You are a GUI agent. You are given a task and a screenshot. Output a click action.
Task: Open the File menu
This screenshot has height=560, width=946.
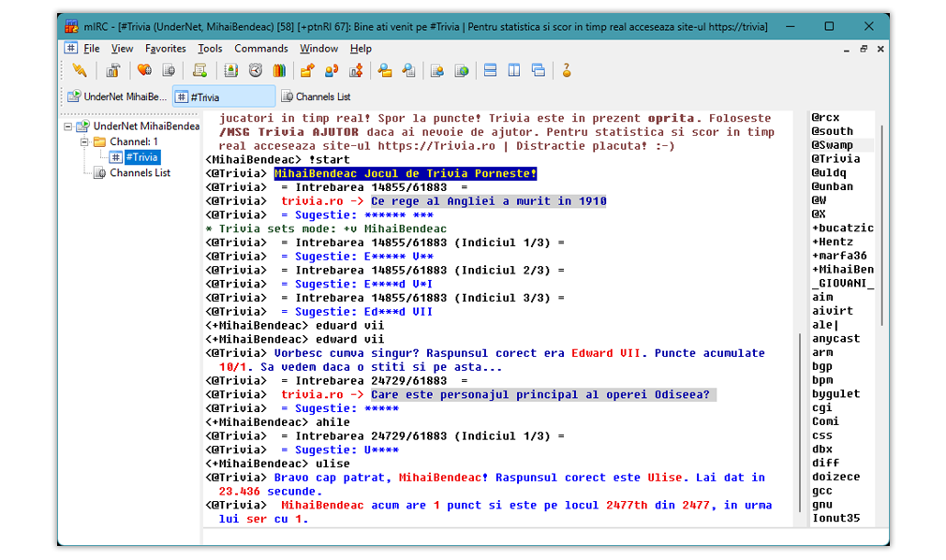(x=92, y=49)
